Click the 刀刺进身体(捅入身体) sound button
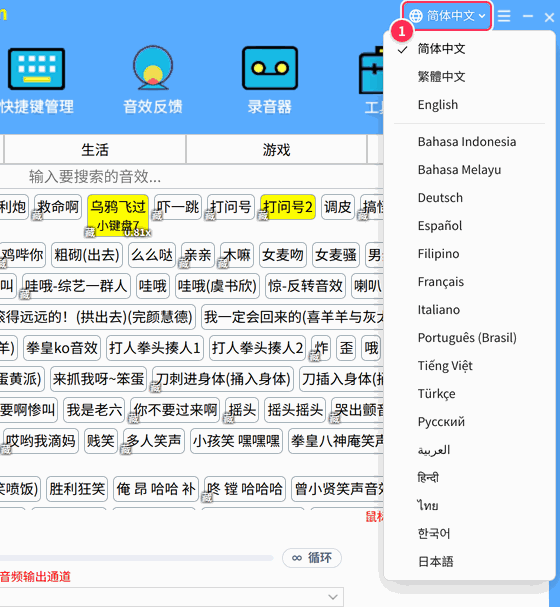The image size is (560, 607). (x=223, y=379)
